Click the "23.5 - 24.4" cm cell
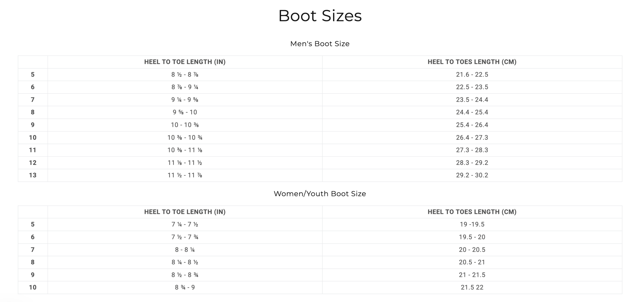644x302 pixels. tap(472, 100)
